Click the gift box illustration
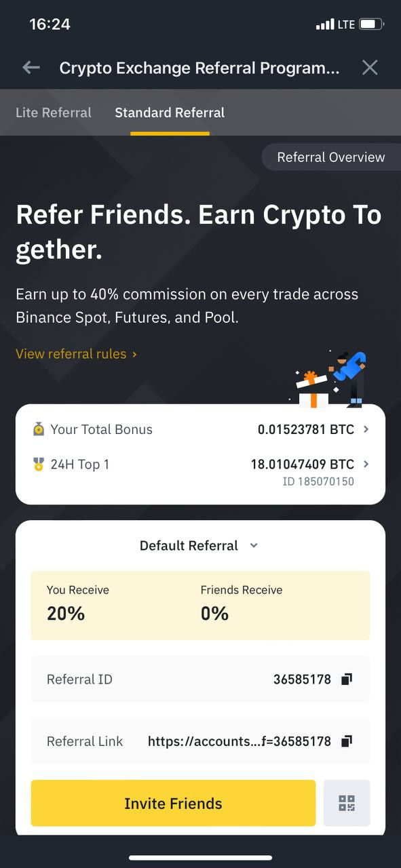 coord(311,390)
